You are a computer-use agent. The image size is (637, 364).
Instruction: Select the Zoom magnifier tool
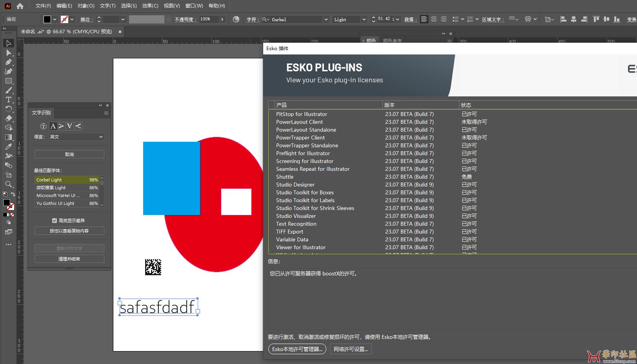[9, 184]
